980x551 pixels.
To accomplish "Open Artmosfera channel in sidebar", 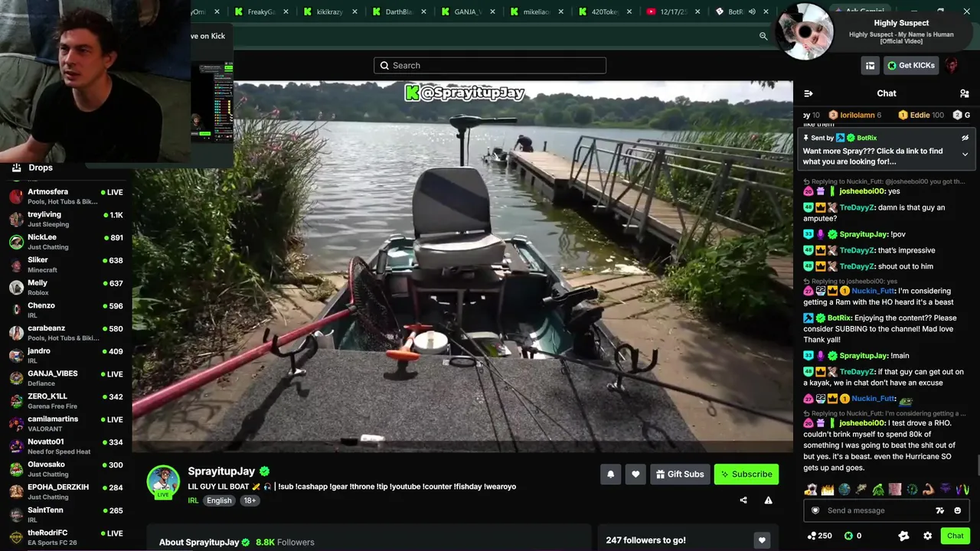I will pyautogui.click(x=66, y=196).
